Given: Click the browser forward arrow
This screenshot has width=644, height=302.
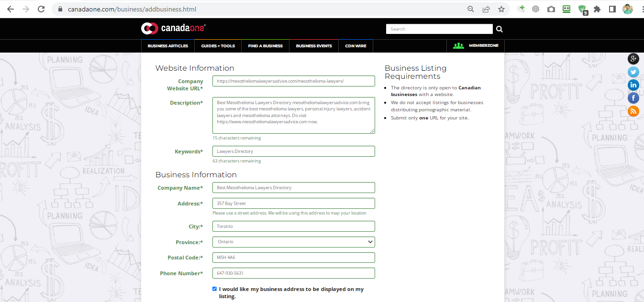Looking at the screenshot, I should (26, 9).
